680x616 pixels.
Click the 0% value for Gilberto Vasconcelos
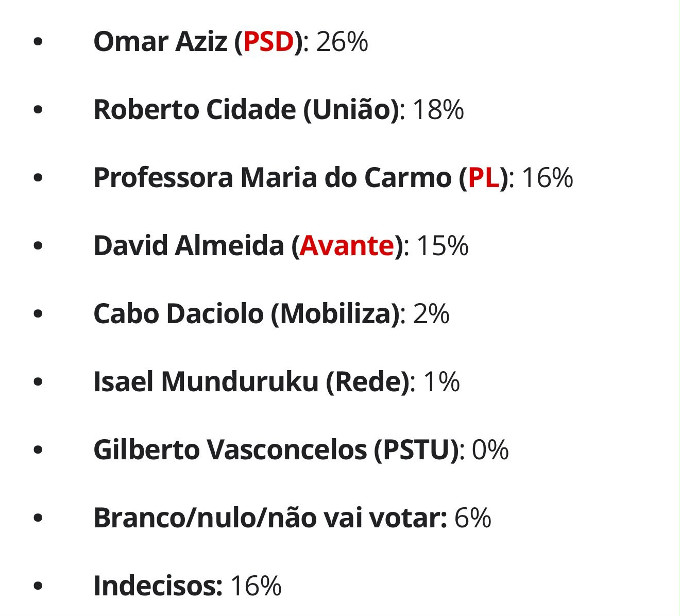(x=490, y=450)
